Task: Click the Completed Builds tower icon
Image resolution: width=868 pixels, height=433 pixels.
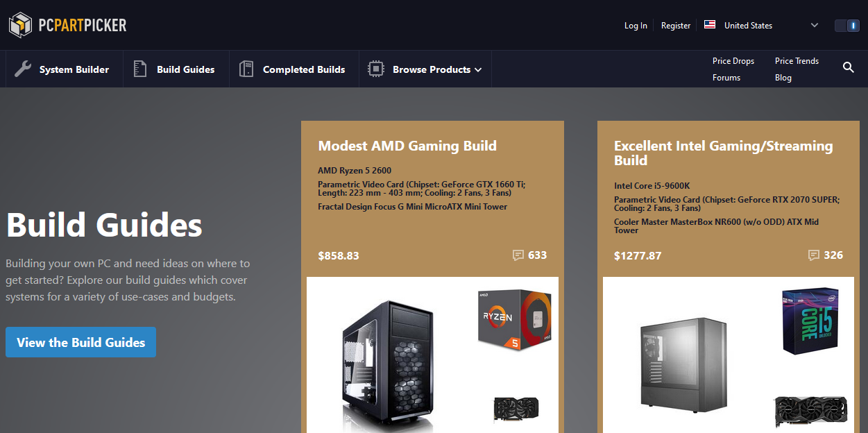Action: (246, 69)
